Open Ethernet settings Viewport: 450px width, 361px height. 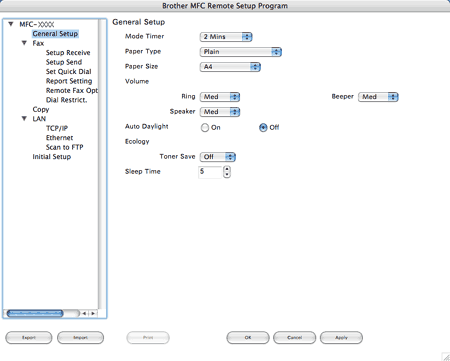coord(59,138)
